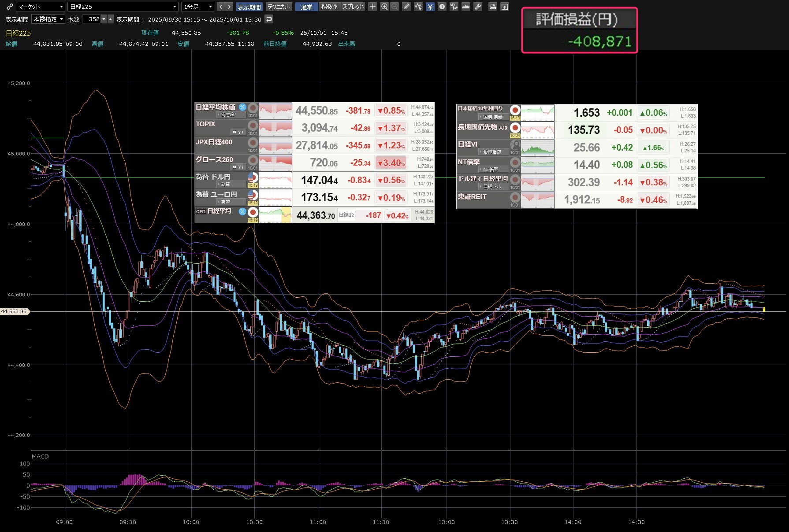Click the link chain icon at top left
Viewport: 789px width, 532px height.
coord(10,7)
